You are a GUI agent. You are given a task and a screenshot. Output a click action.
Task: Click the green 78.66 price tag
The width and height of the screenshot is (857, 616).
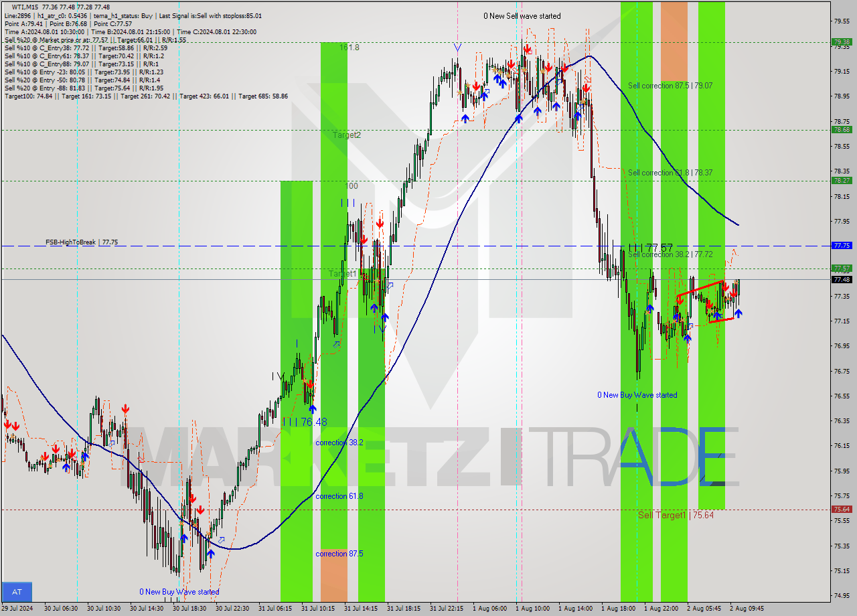[842, 130]
